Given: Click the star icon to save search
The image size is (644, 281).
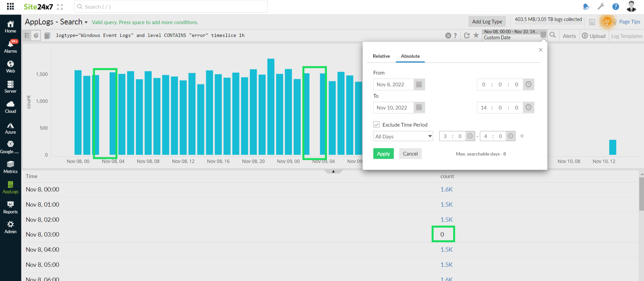Looking at the screenshot, I should pos(476,35).
